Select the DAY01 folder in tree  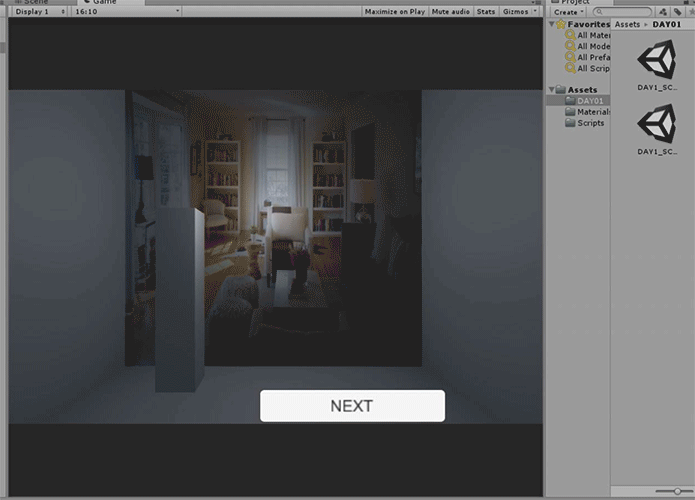[x=578, y=101]
